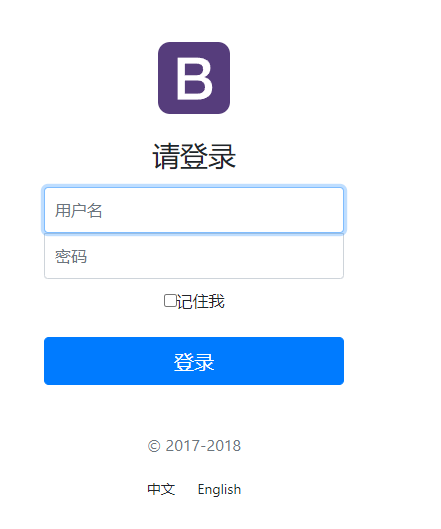Switch language to English
The width and height of the screenshot is (441, 529).
coord(219,489)
